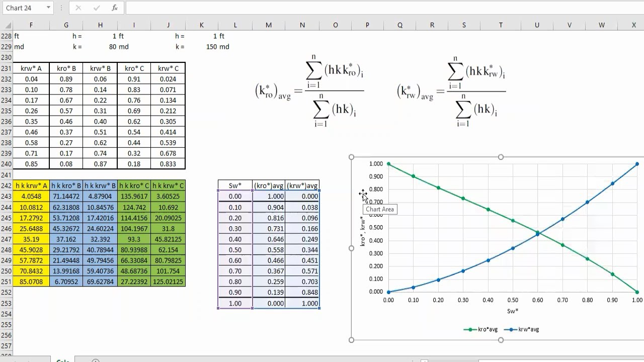Open the Name Box dropdown arrow

pyautogui.click(x=48, y=8)
